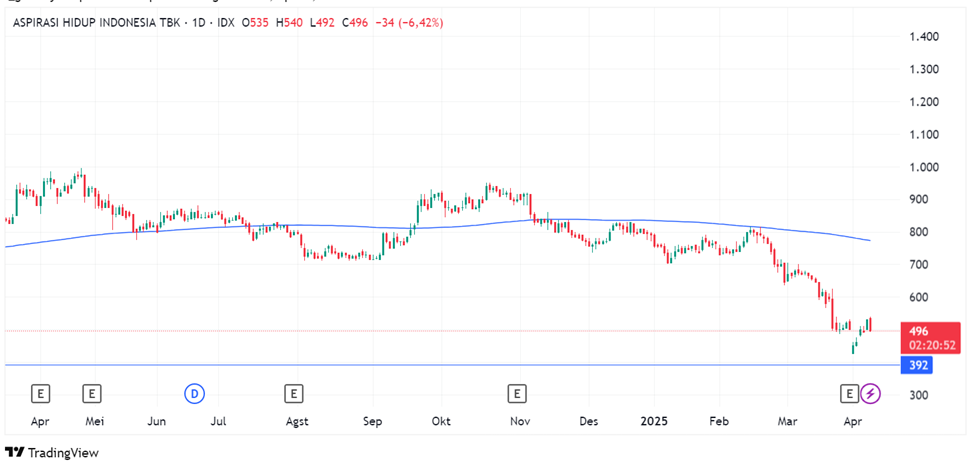This screenshot has width=974, height=466.
Task: Open the blue D dividend marker
Action: click(x=194, y=393)
